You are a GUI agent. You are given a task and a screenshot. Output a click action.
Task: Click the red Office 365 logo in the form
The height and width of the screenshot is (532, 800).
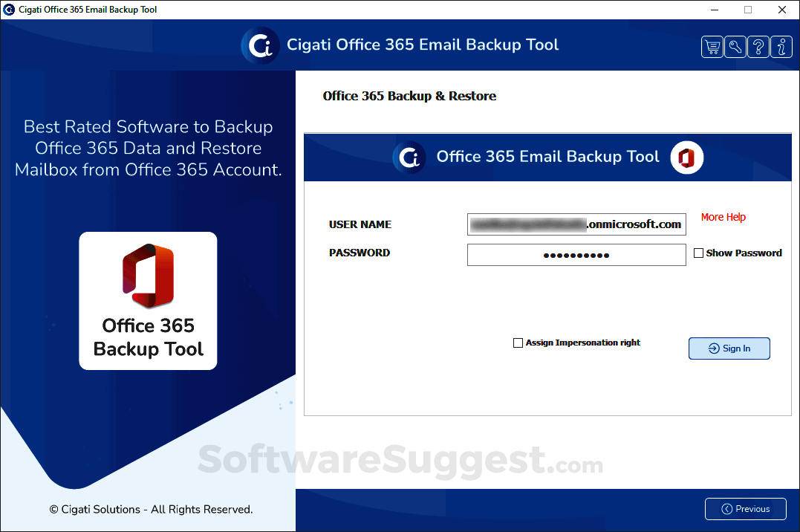[x=686, y=158]
